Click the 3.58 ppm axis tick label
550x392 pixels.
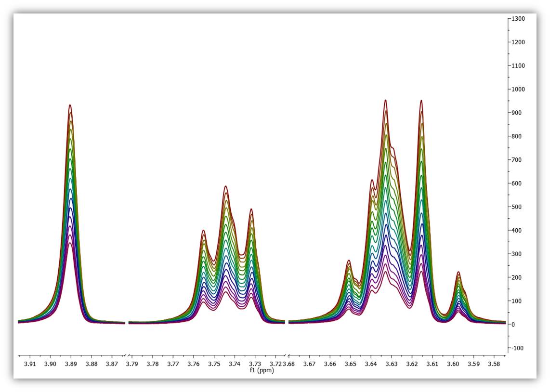tap(494, 364)
